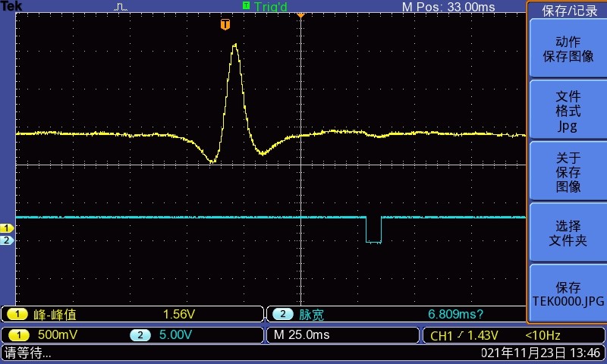This screenshot has height=364, width=607.
Task: Click the CH1 trigger source label
Action: click(x=442, y=335)
